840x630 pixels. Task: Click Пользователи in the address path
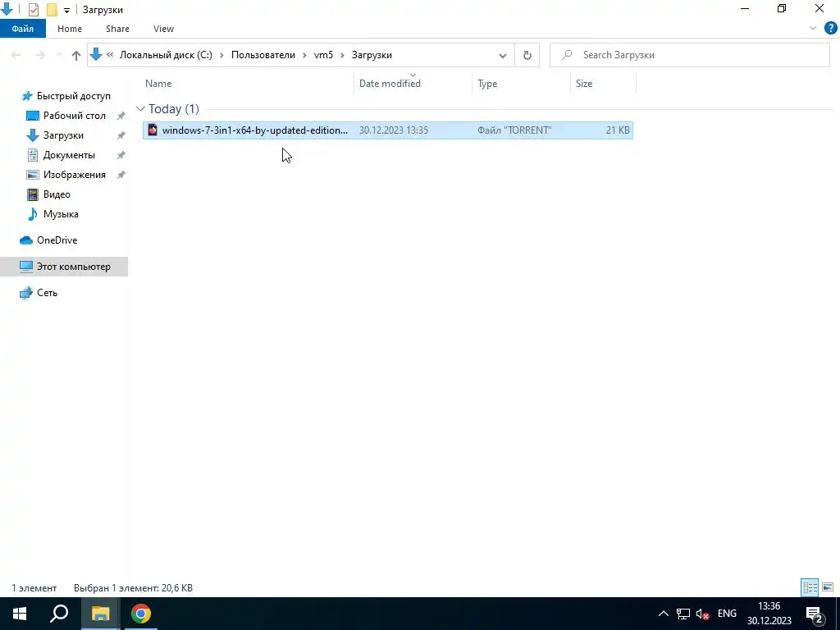coord(263,55)
